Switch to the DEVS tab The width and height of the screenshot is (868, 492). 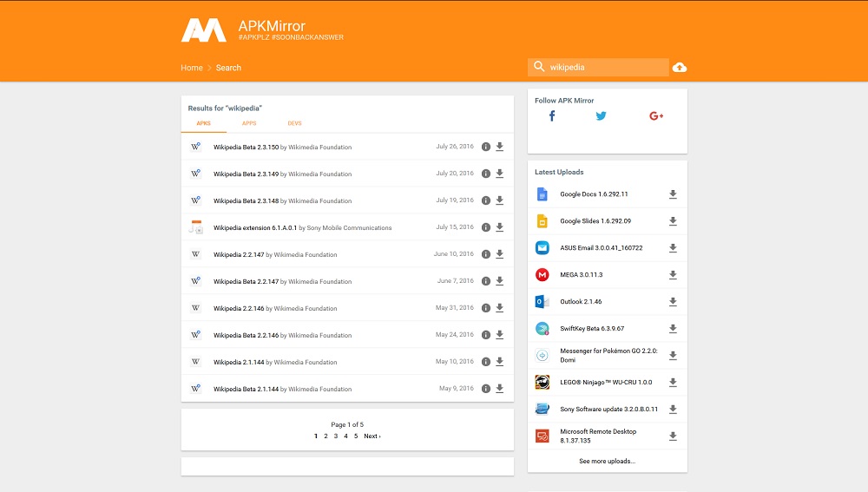294,123
